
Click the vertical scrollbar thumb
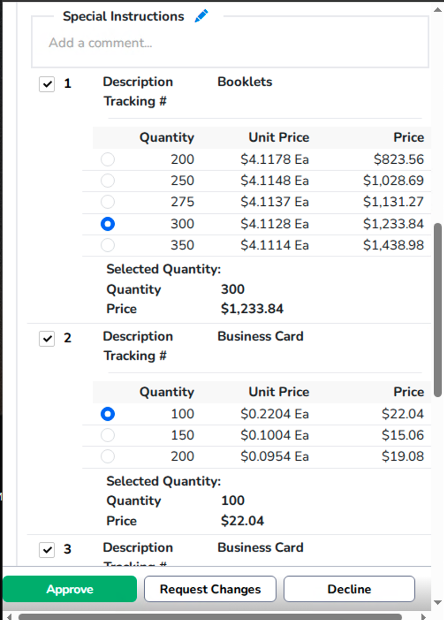438,310
